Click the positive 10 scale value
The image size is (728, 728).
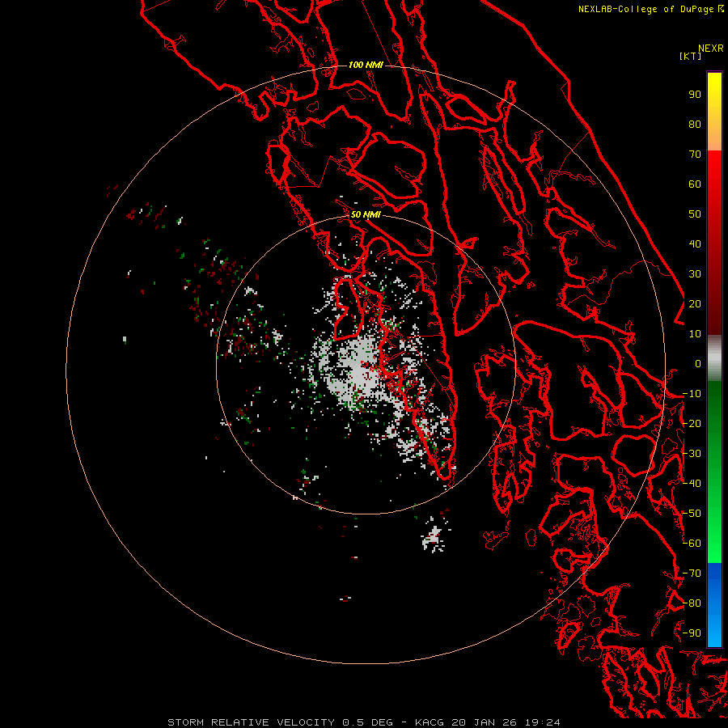pos(695,334)
